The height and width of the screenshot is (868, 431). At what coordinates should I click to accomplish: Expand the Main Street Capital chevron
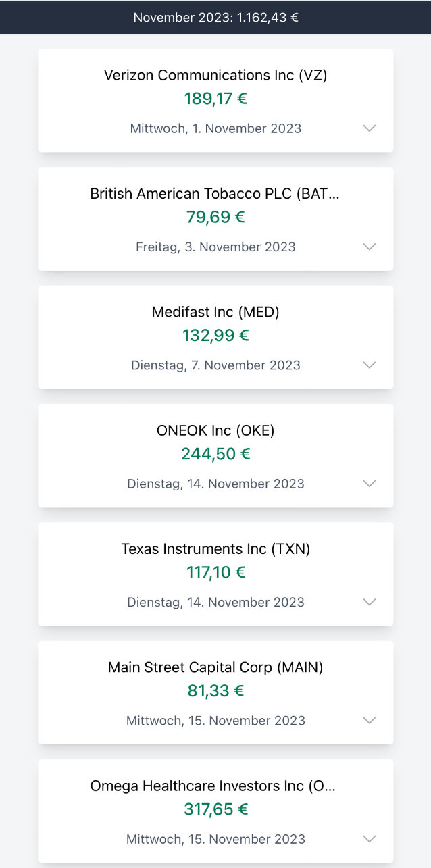pyautogui.click(x=369, y=721)
